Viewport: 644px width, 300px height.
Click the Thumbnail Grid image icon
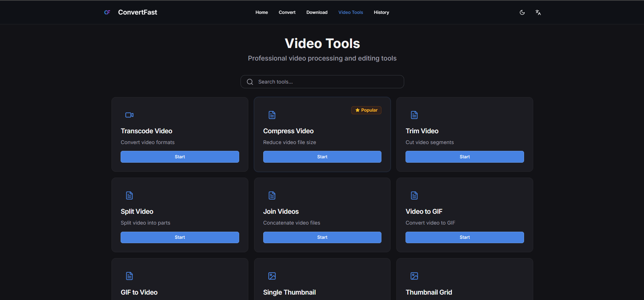tap(414, 276)
